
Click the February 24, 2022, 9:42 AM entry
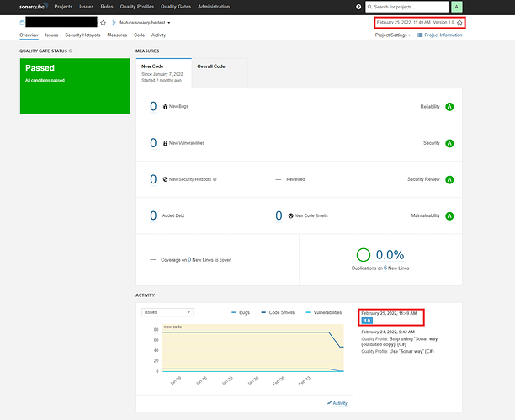click(x=388, y=332)
